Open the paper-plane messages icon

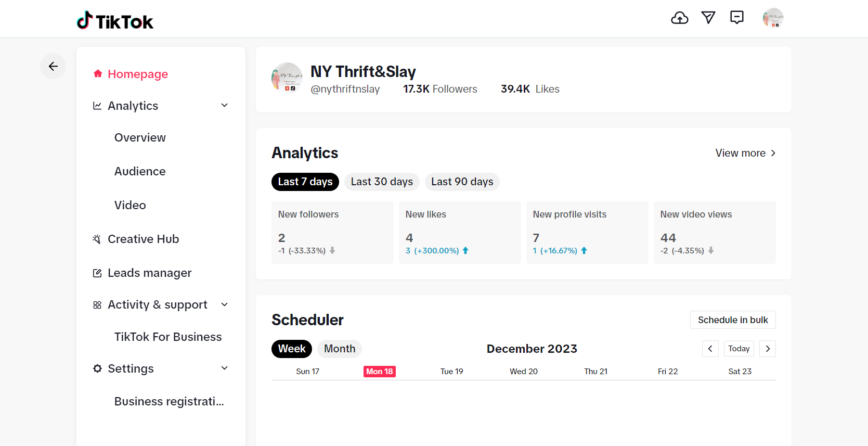pos(708,18)
